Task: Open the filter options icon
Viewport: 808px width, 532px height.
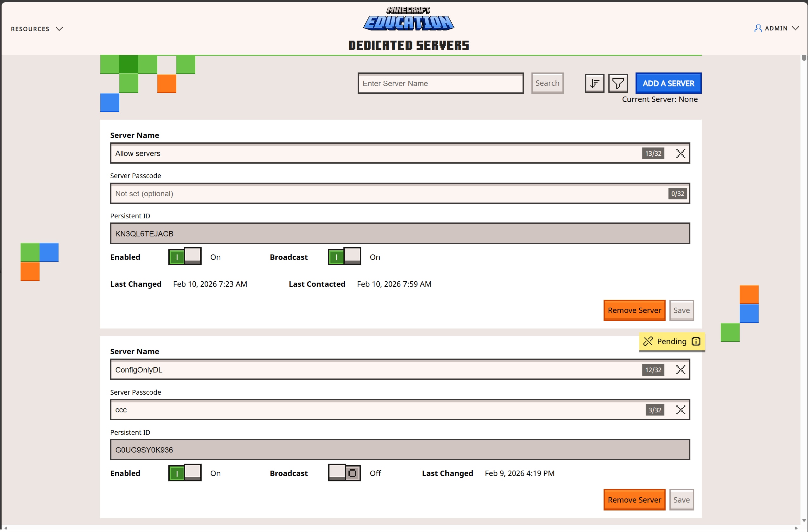Action: point(618,83)
